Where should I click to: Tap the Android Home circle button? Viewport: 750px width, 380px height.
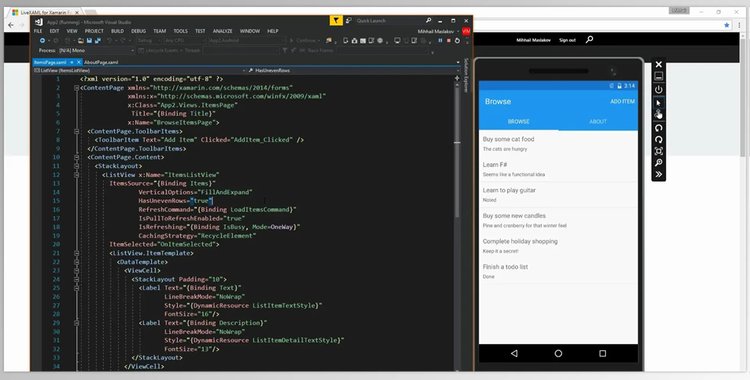tap(558, 353)
